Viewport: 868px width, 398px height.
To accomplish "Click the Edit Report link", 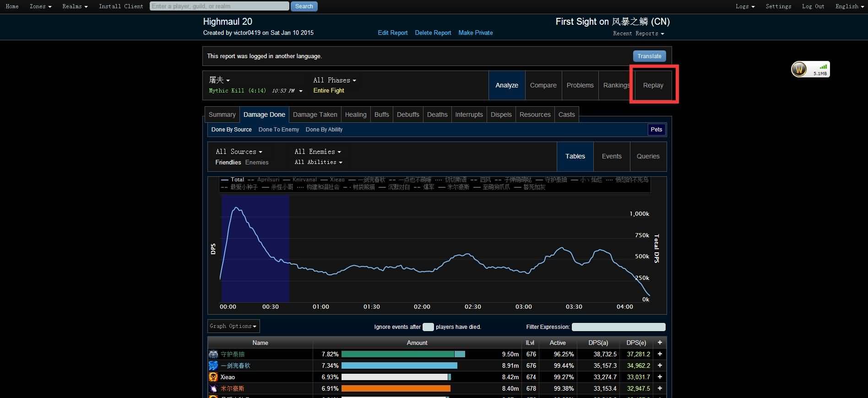I will tap(393, 33).
